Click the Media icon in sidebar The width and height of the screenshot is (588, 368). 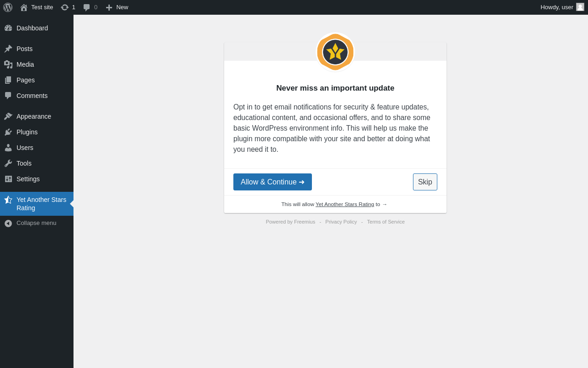[8, 64]
